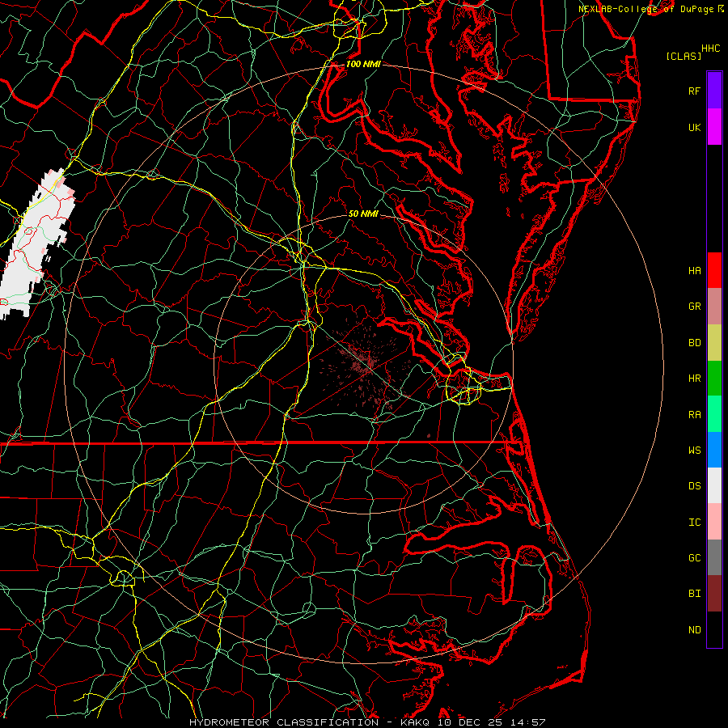Click the [CLAS] legend heading
Screen dimensions: 728x728
coord(684,57)
